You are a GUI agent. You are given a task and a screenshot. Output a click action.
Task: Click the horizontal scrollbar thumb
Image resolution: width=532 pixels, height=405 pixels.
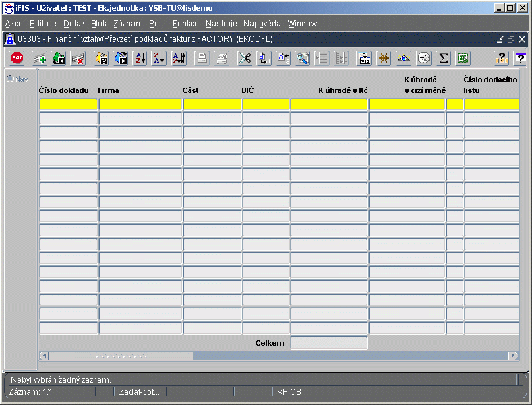tap(121, 356)
